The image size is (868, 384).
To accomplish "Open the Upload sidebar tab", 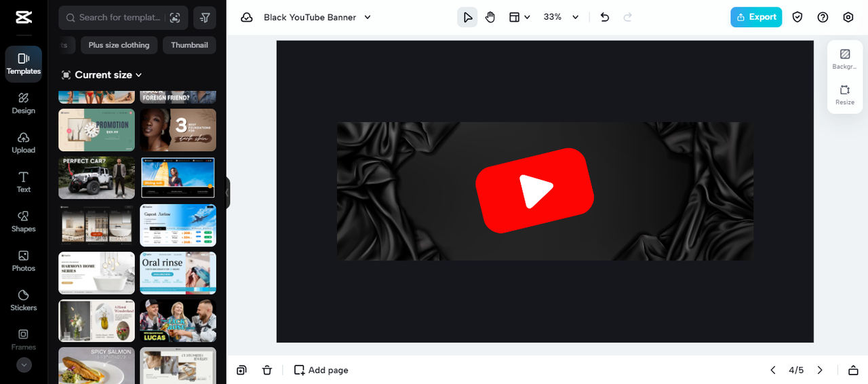I will point(24,142).
